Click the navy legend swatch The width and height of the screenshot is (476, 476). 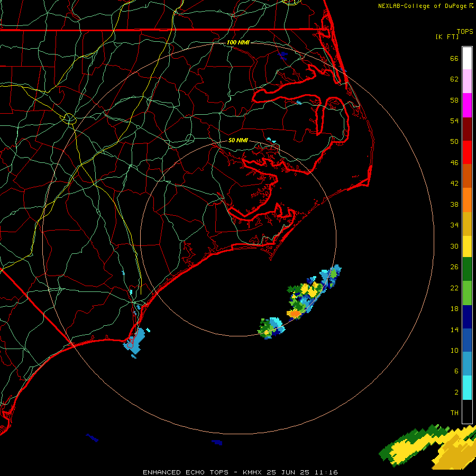tap(467, 317)
